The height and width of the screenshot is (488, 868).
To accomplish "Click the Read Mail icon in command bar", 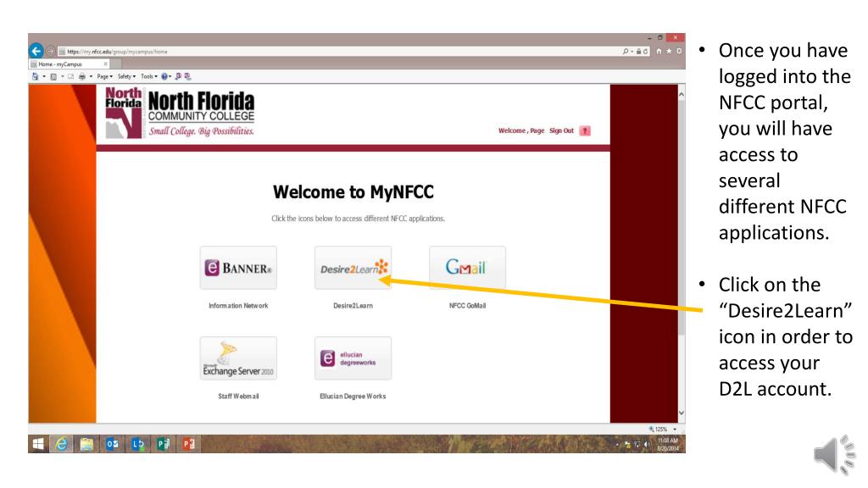I will click(x=71, y=76).
